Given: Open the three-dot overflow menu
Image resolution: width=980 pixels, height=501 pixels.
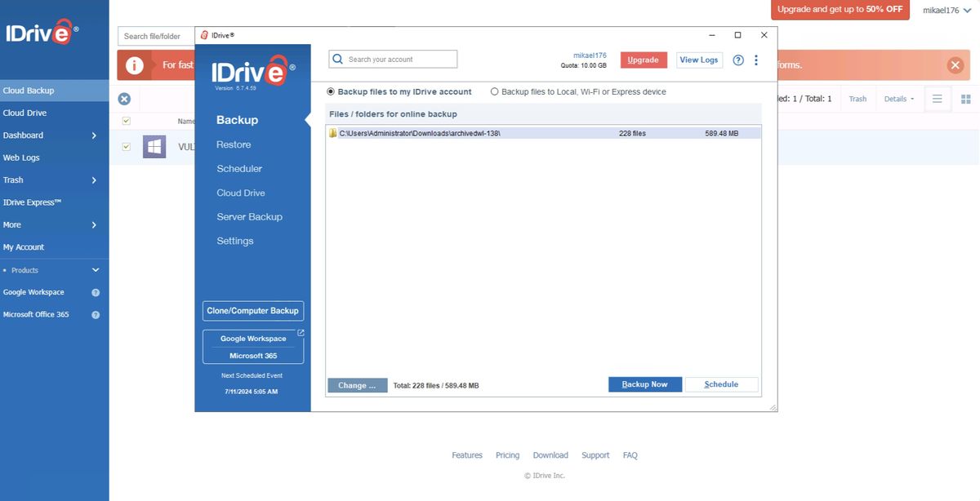Looking at the screenshot, I should pos(755,60).
